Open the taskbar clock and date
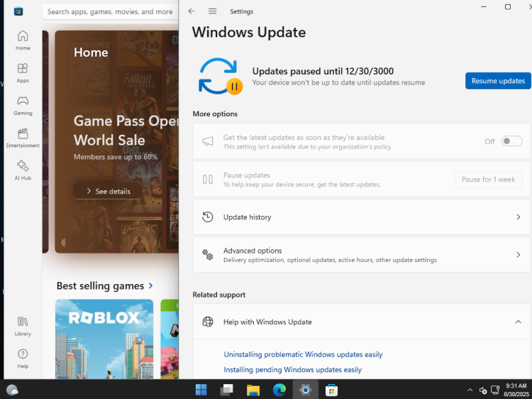 pos(516,390)
